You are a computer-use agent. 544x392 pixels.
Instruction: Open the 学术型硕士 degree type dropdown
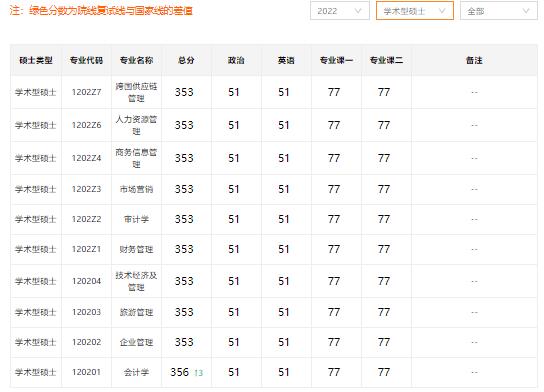[x=415, y=11]
